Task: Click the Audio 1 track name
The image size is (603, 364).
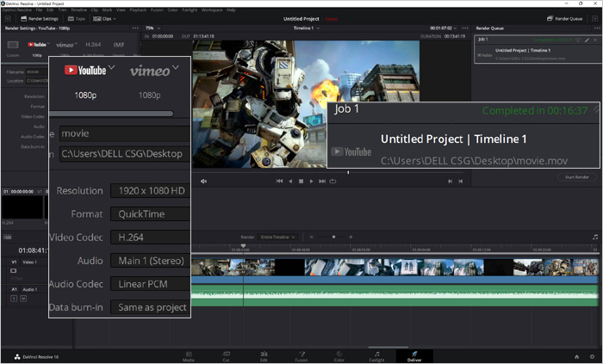Action: coord(29,289)
